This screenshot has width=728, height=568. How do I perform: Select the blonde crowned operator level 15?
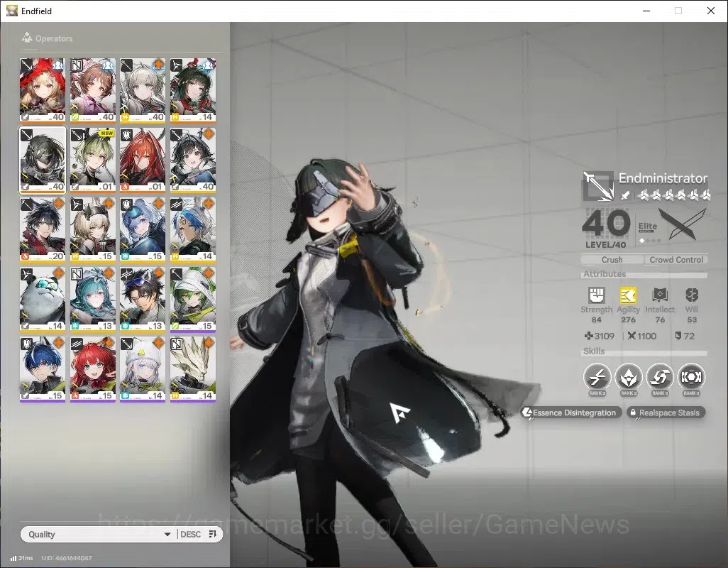(x=93, y=230)
